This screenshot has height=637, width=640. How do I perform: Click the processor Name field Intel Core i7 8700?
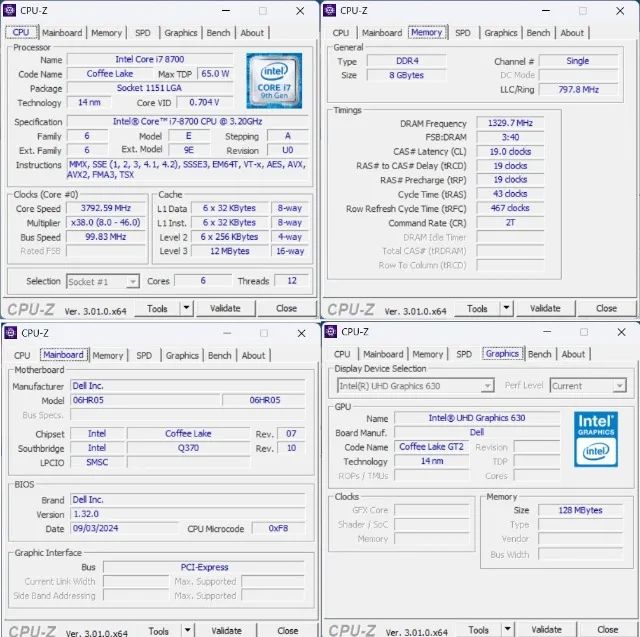pyautogui.click(x=150, y=60)
